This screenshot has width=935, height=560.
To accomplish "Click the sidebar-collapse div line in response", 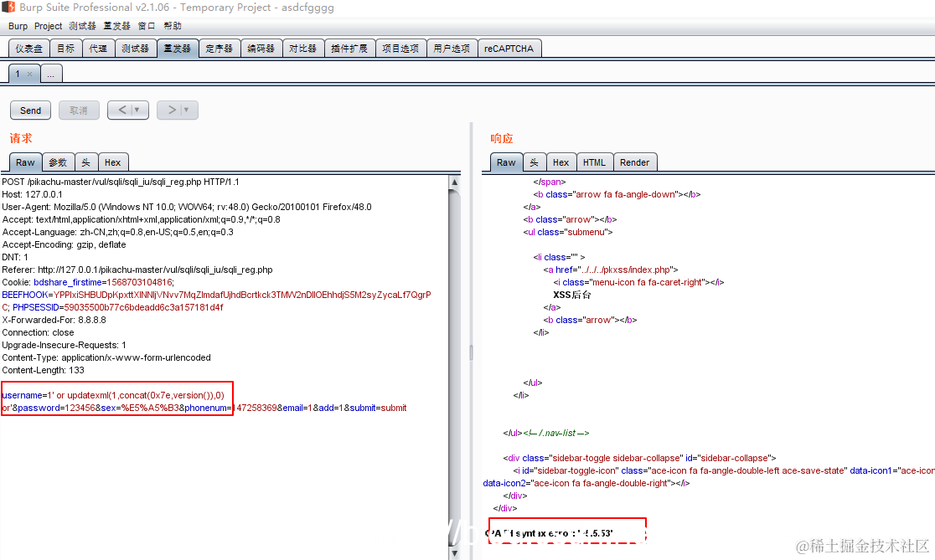I will click(x=639, y=458).
